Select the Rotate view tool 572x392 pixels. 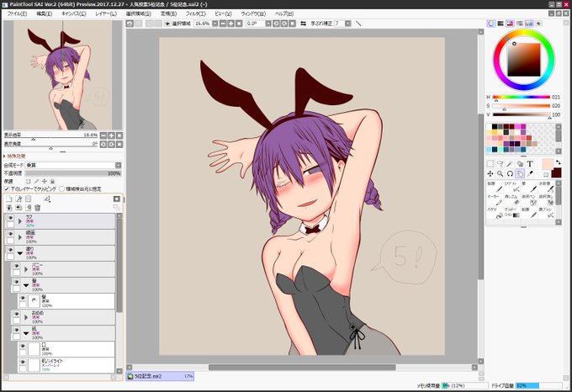(510, 173)
